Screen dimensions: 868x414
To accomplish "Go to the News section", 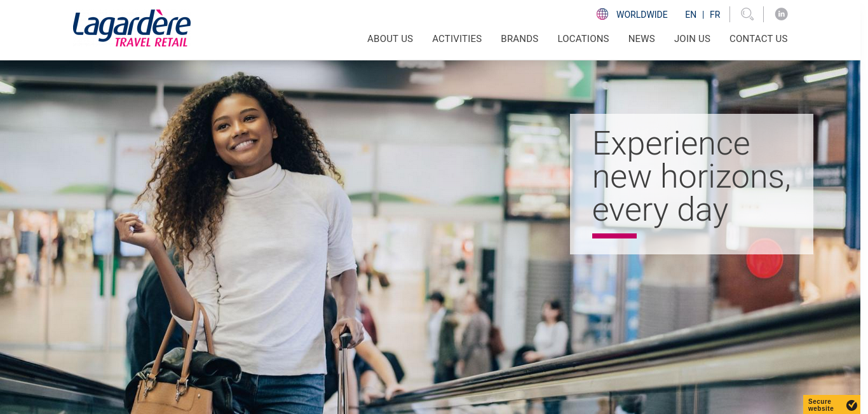I will point(642,39).
